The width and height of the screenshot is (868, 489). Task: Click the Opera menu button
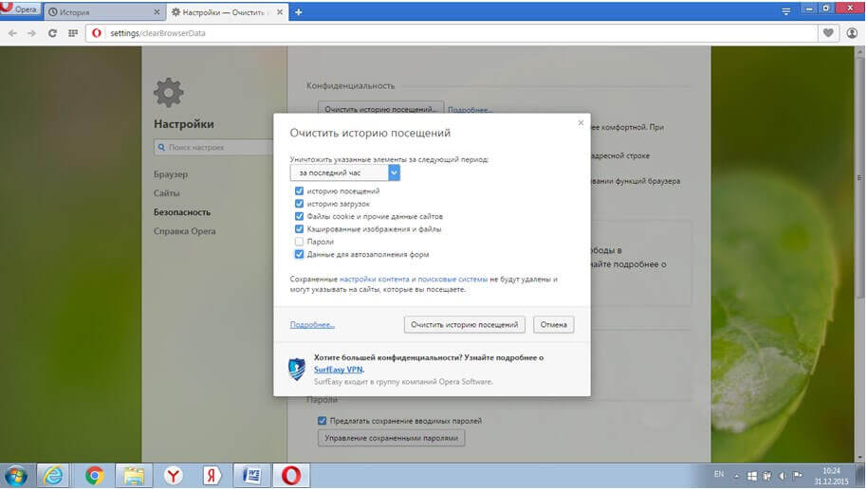click(x=19, y=11)
